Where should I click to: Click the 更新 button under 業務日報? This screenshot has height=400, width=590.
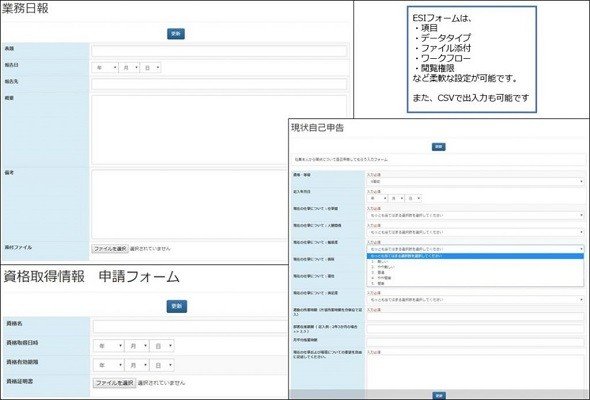pos(176,34)
